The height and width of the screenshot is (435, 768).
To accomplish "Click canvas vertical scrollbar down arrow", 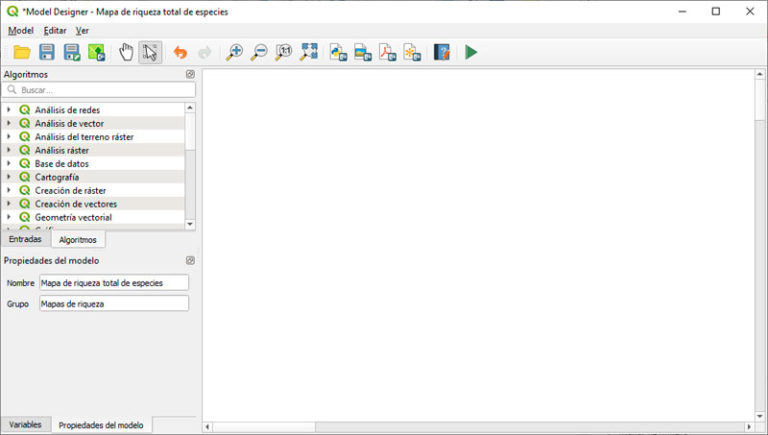I will 759,416.
